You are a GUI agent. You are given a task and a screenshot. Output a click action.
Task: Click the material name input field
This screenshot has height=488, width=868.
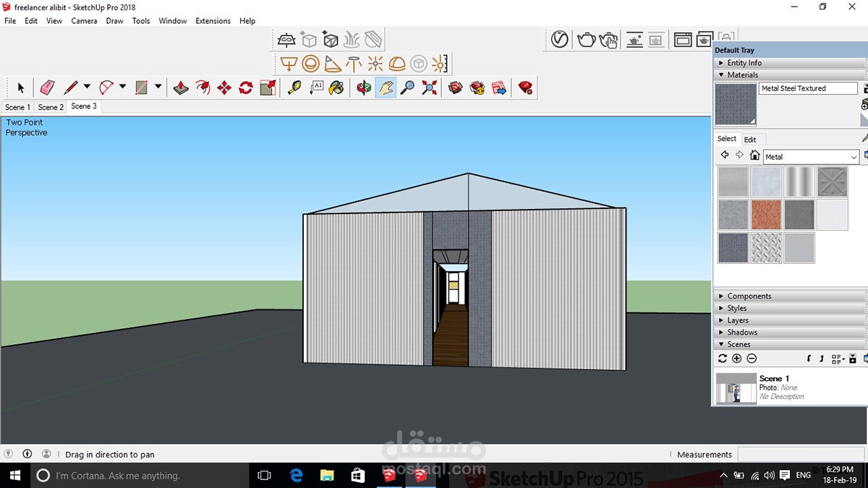[808, 88]
